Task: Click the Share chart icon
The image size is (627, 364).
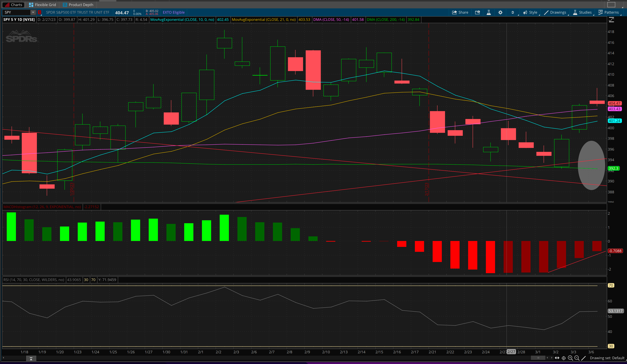Action: pyautogui.click(x=460, y=12)
